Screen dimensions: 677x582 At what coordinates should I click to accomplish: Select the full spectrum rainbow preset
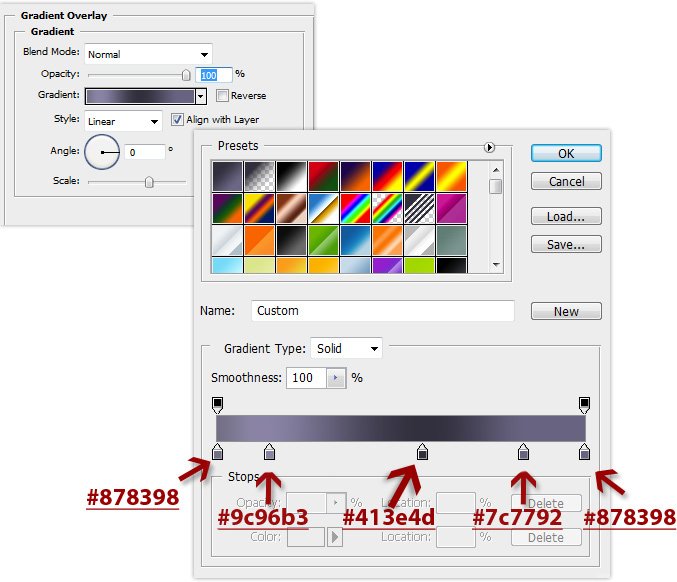(355, 208)
